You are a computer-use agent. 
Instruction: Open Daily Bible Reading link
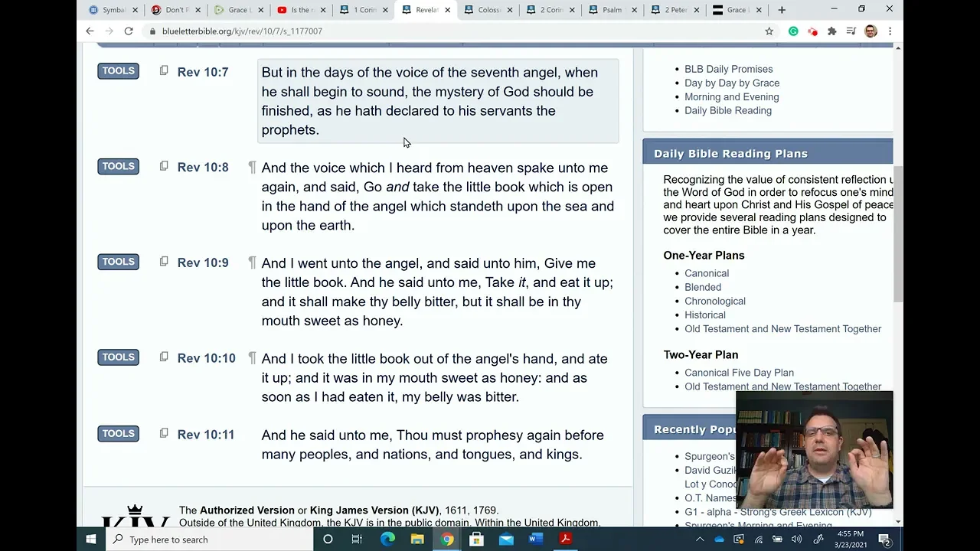click(x=728, y=110)
